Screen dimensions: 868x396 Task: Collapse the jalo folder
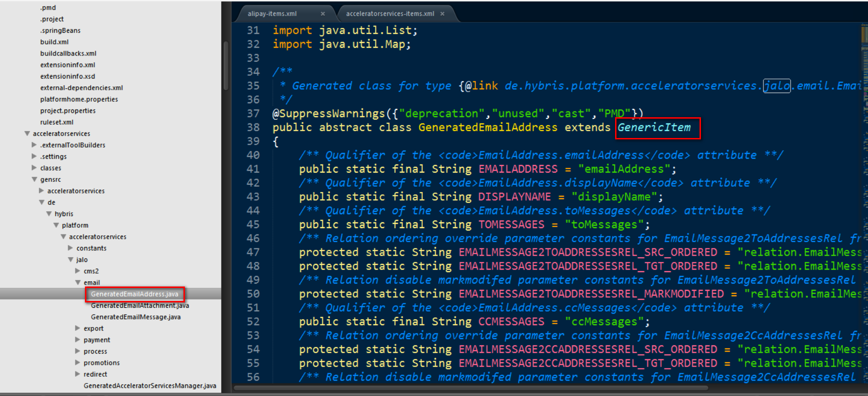70,259
